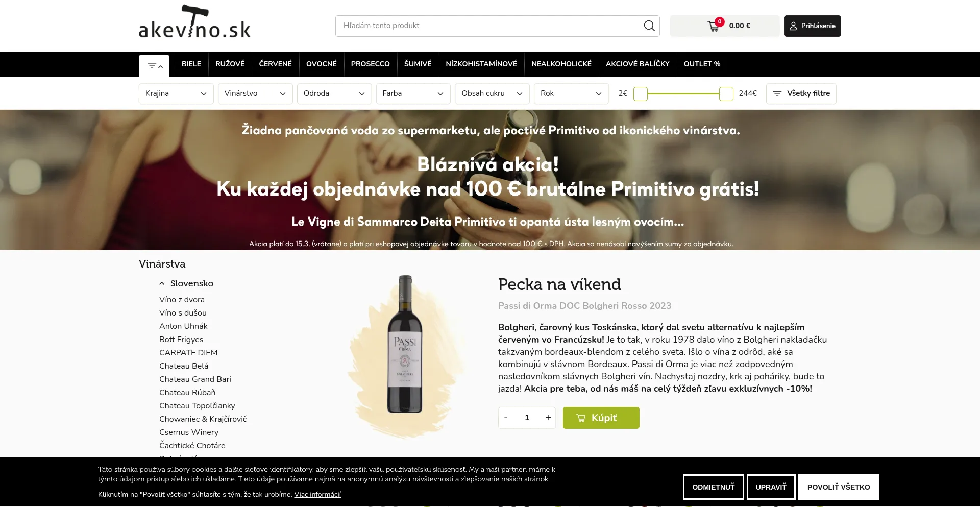Open the Obsah cukru dropdown
The width and height of the screenshot is (980, 507).
pos(492,93)
